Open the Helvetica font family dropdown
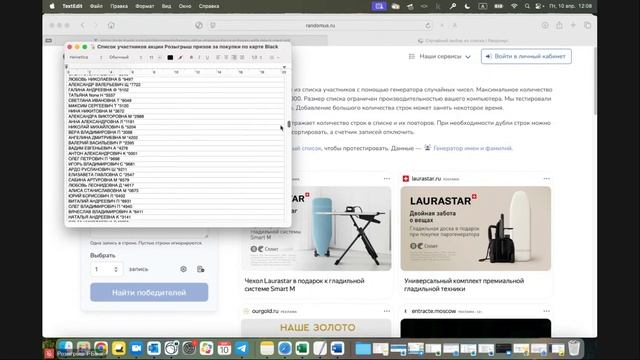 point(85,58)
